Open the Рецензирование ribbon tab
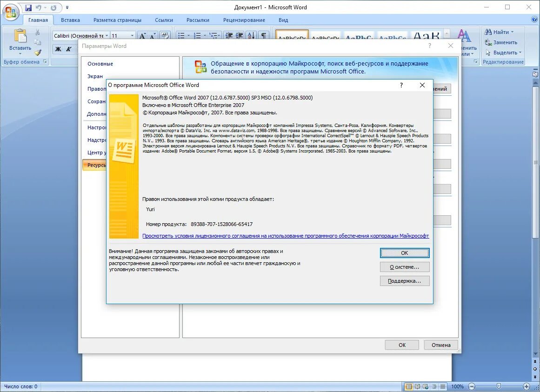 click(x=244, y=20)
